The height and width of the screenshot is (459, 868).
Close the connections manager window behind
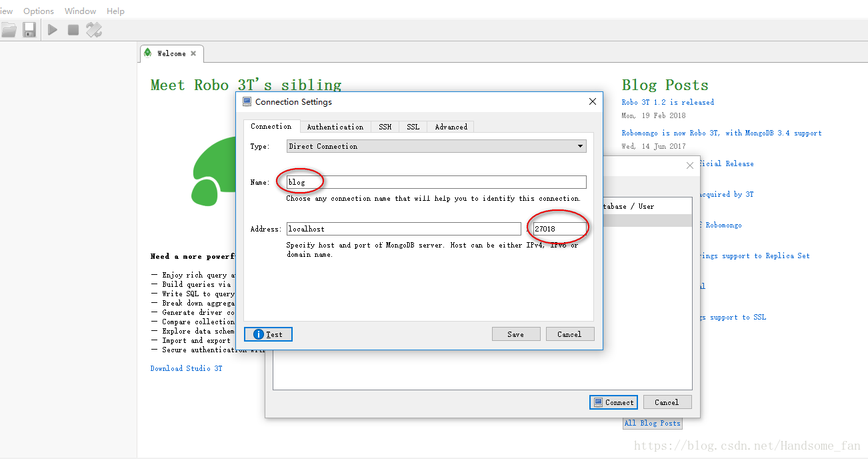(x=690, y=165)
